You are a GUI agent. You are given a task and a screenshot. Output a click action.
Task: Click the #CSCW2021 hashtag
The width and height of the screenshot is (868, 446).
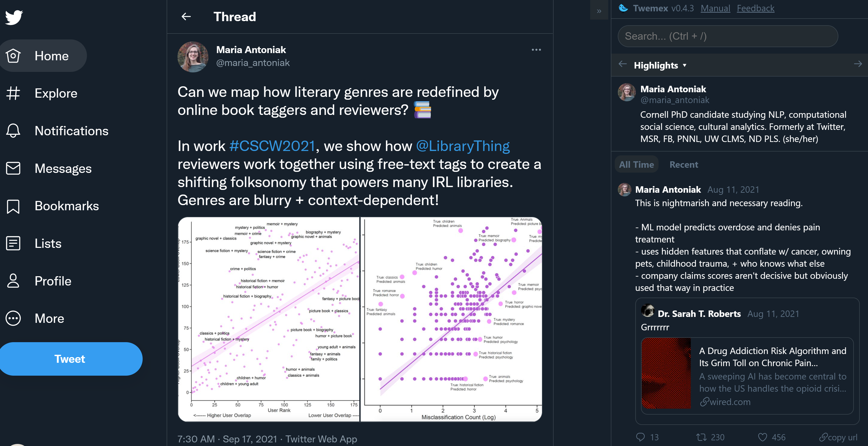[x=272, y=146]
